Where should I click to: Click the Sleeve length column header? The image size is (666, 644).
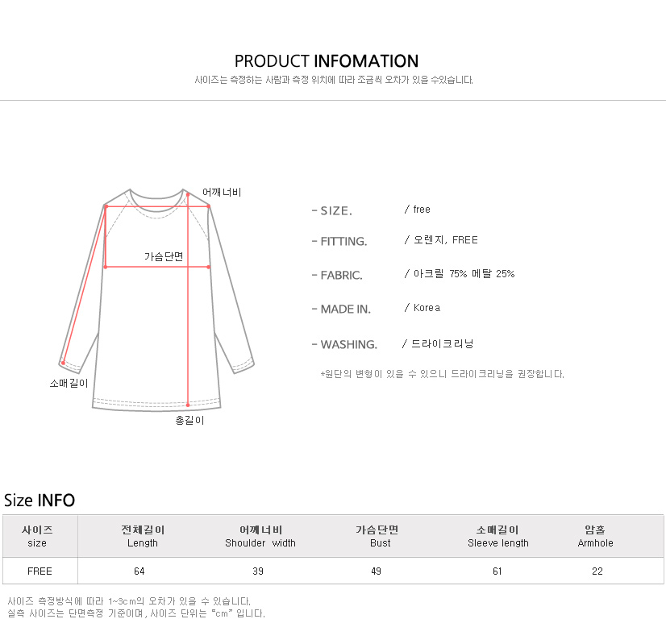(x=497, y=536)
